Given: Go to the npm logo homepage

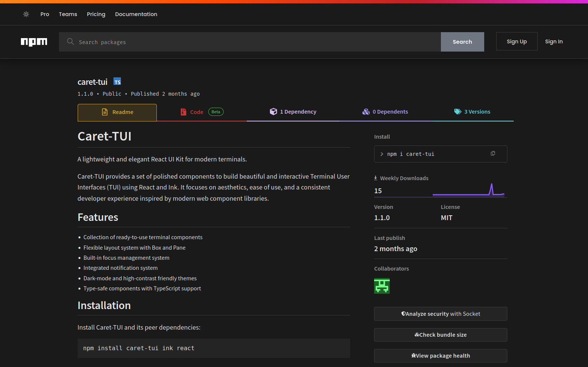Looking at the screenshot, I should point(34,42).
